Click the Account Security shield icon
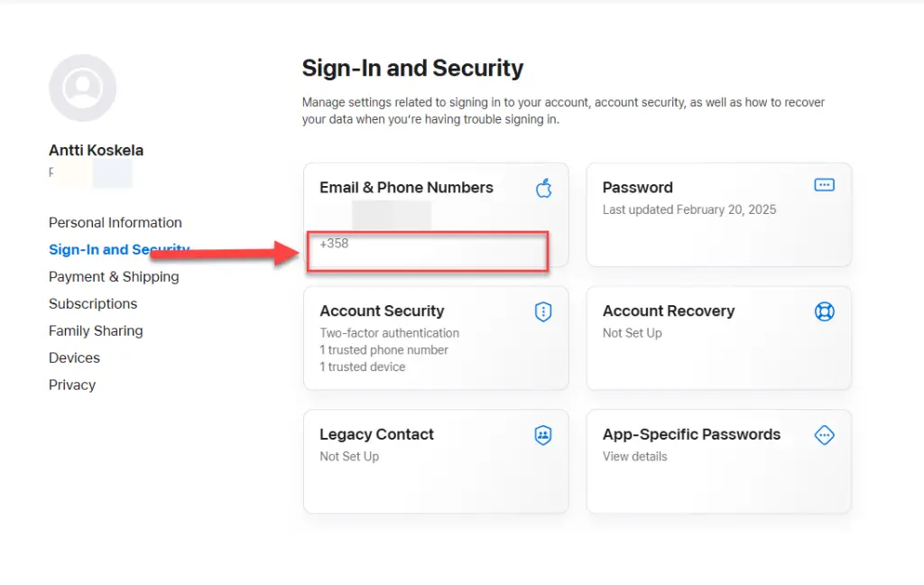Viewport: 924px width, 585px height. 542,311
